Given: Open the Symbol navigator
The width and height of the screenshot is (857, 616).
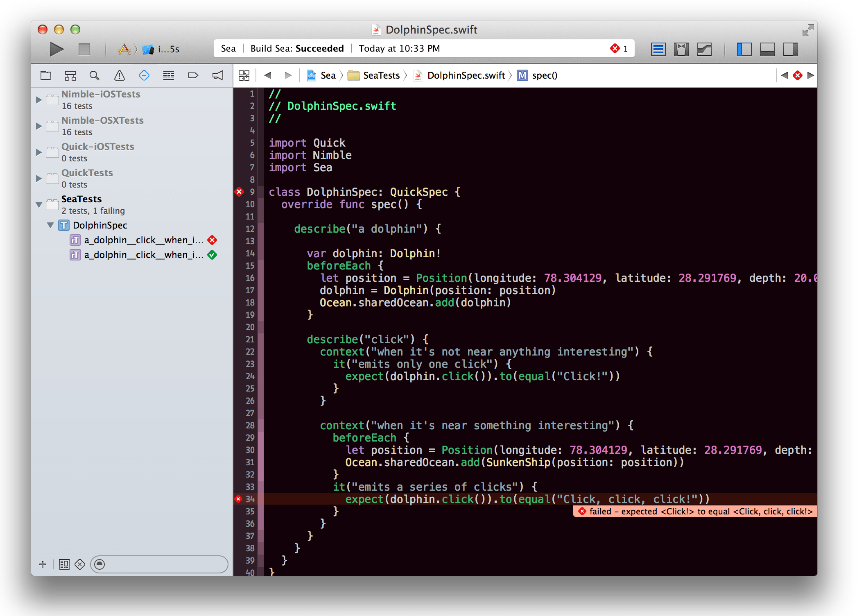Looking at the screenshot, I should pos(70,75).
